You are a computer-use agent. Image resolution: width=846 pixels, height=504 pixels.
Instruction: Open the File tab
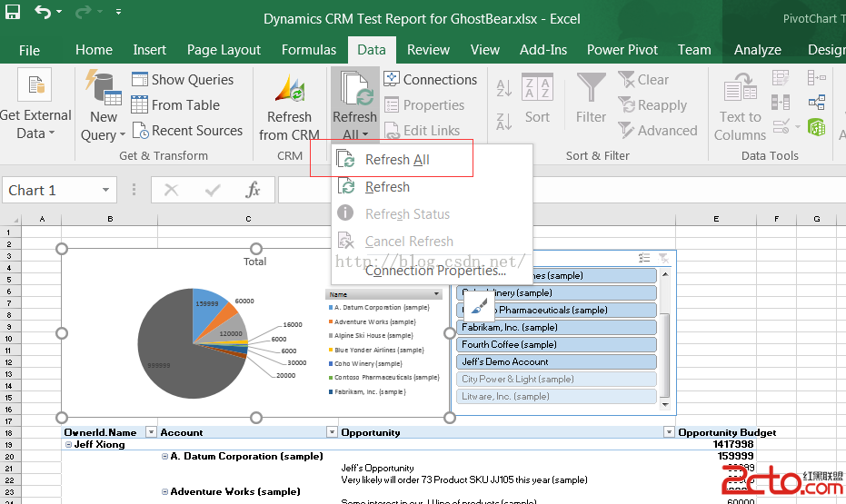(x=29, y=50)
